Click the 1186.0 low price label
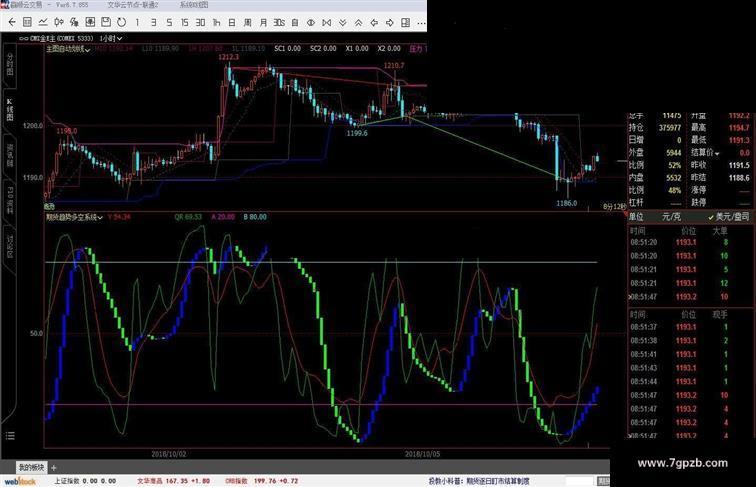This screenshot has width=756, height=487. click(x=567, y=203)
